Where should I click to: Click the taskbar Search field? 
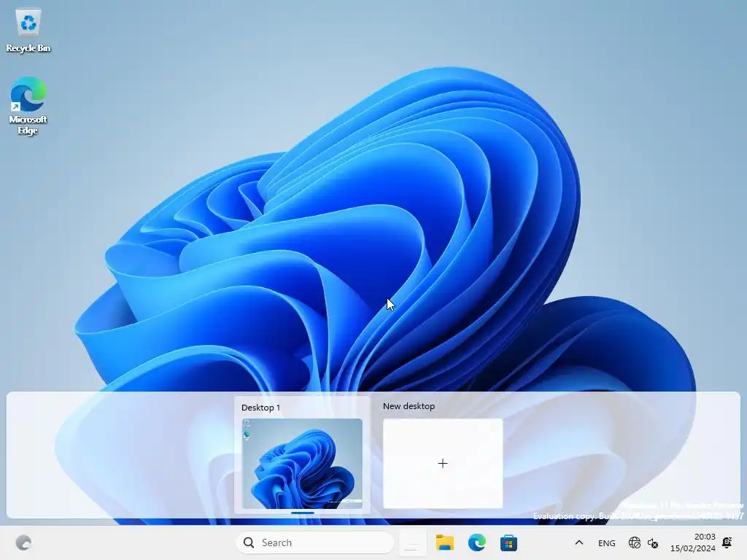(x=315, y=542)
